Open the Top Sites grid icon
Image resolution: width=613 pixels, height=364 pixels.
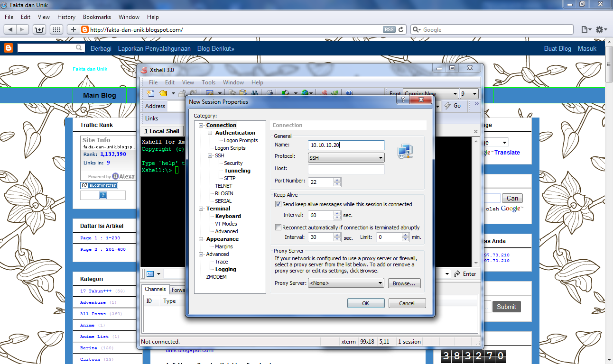(56, 29)
